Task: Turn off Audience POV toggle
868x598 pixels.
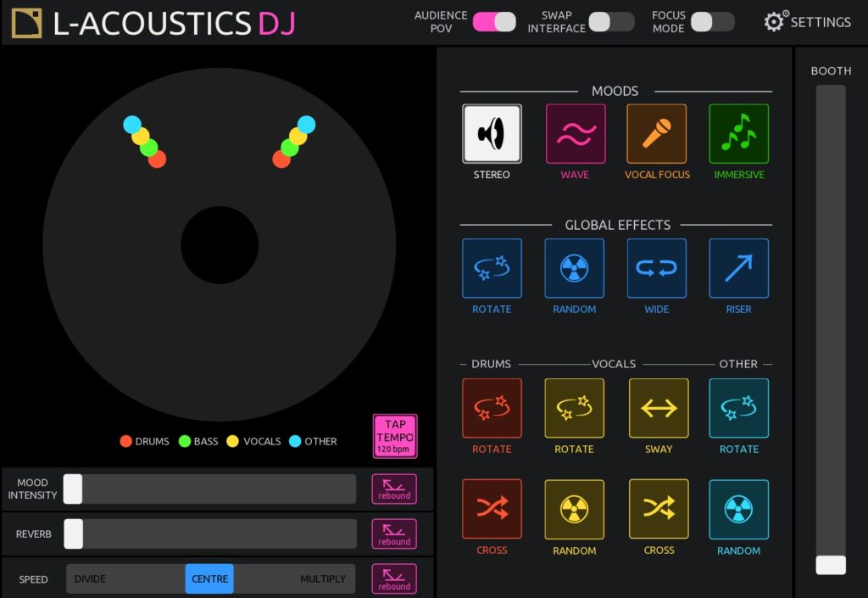Action: point(494,22)
